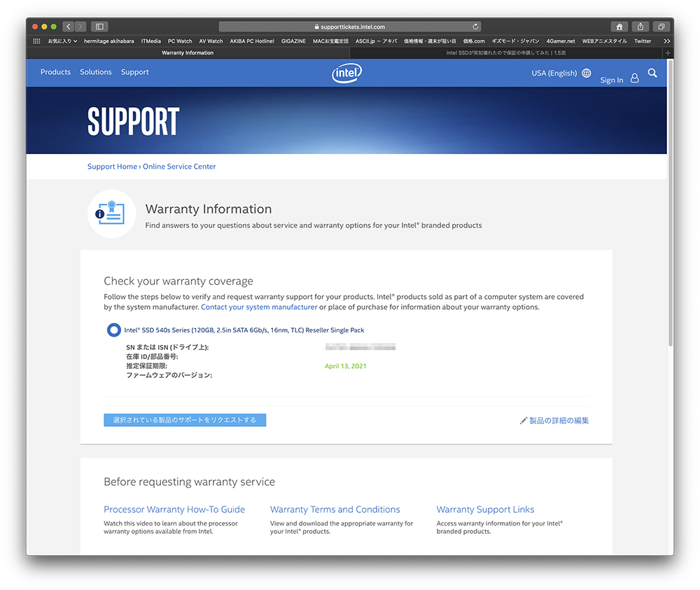This screenshot has height=590, width=700.
Task: Click the Sign In user icon
Action: (x=634, y=78)
